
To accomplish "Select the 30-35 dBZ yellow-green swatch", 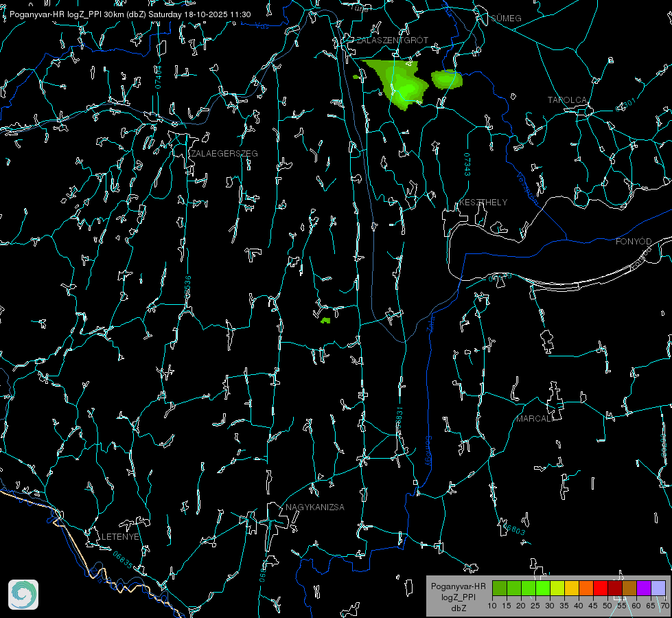I will pyautogui.click(x=557, y=588).
